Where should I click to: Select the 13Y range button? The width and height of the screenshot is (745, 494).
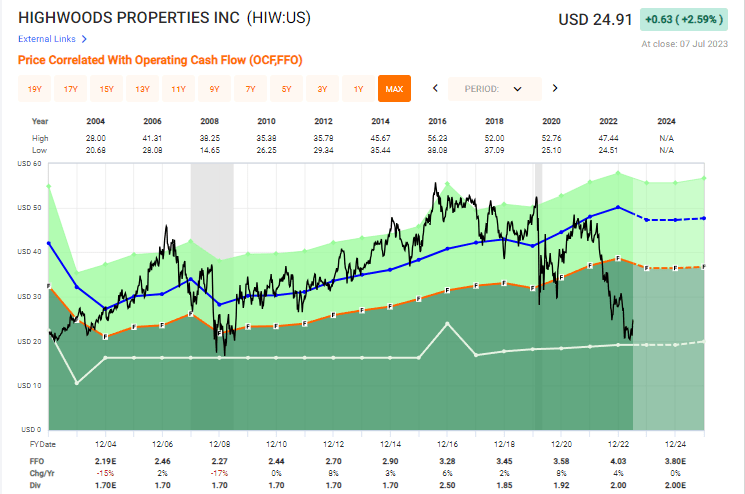pos(143,89)
